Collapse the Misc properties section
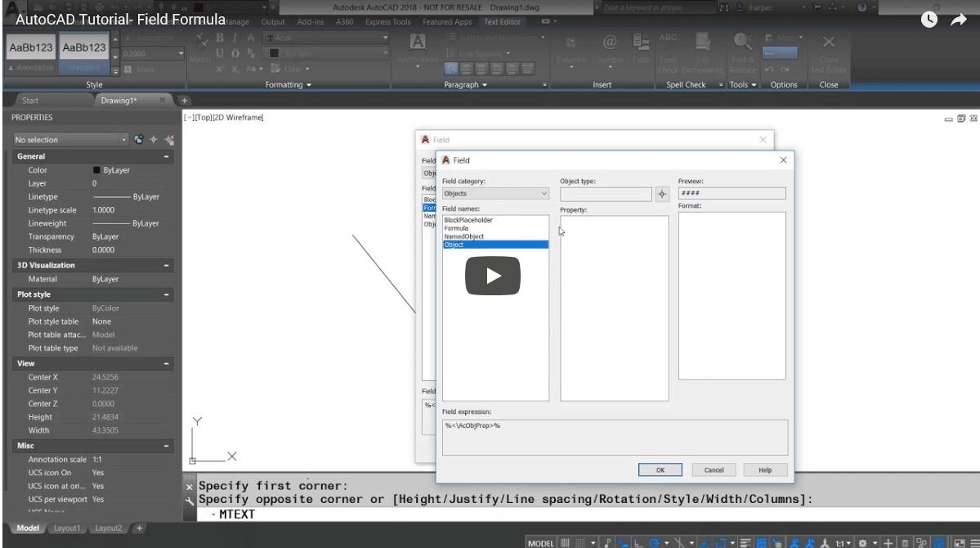The width and height of the screenshot is (980, 548). (x=166, y=446)
